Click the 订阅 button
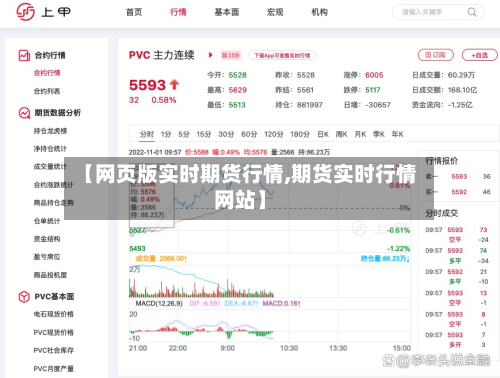Viewport: 500px width, 378px height. 436,55
